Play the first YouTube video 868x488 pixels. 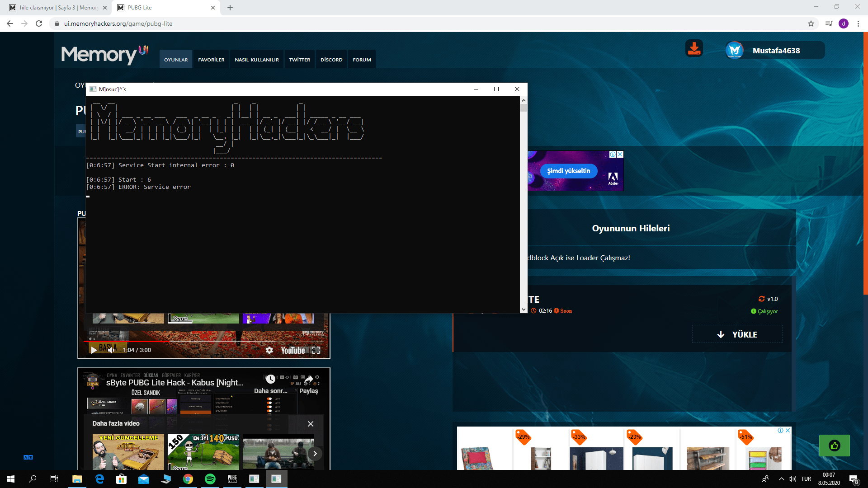pos(94,350)
